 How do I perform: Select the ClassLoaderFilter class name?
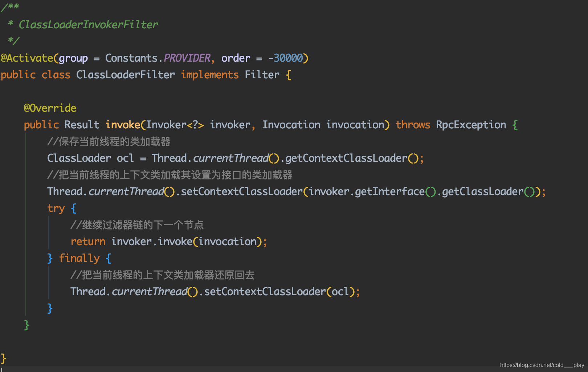tap(126, 75)
